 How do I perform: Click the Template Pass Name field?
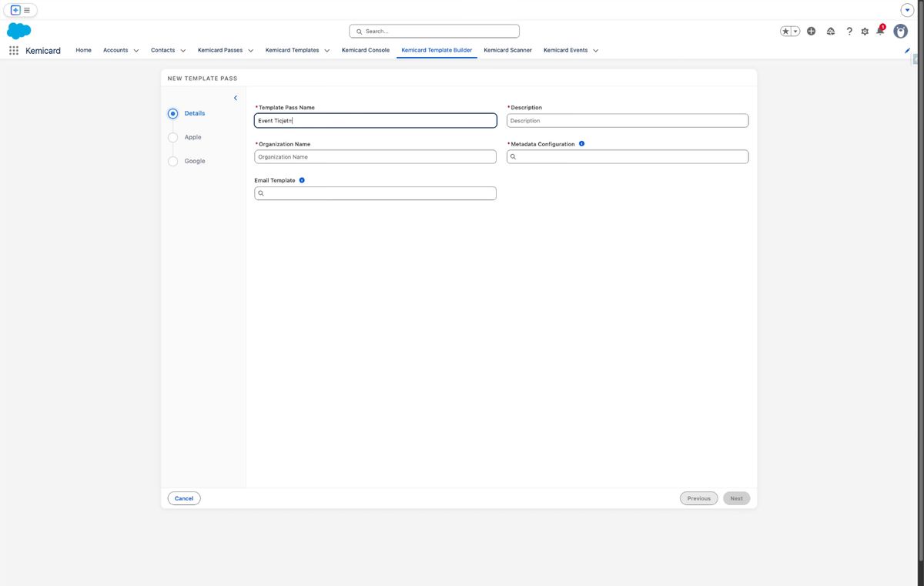375,121
